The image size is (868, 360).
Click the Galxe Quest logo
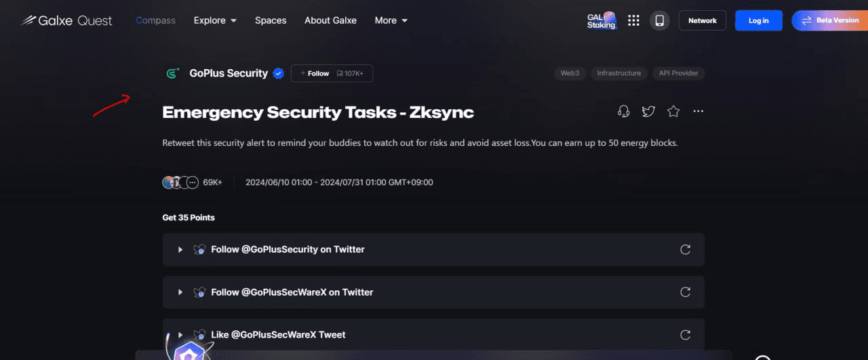(66, 20)
